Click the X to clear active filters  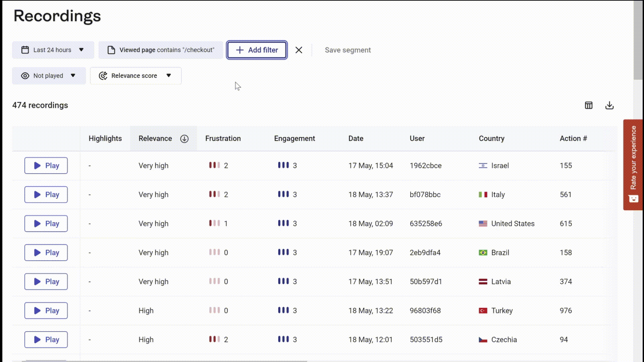coord(299,50)
